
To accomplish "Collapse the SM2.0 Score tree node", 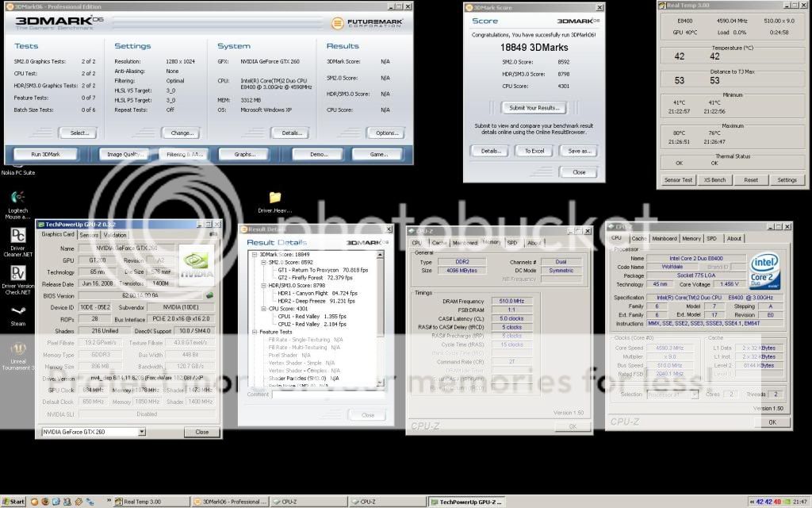I will pos(263,262).
